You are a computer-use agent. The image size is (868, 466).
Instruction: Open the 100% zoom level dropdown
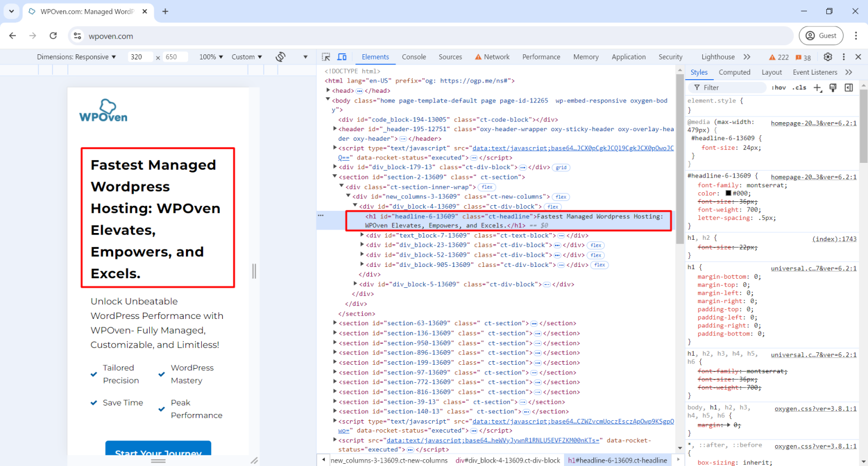tap(210, 57)
